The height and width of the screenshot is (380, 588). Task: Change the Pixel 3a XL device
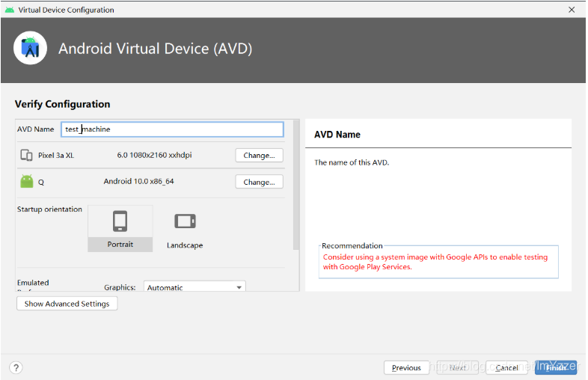[259, 156]
